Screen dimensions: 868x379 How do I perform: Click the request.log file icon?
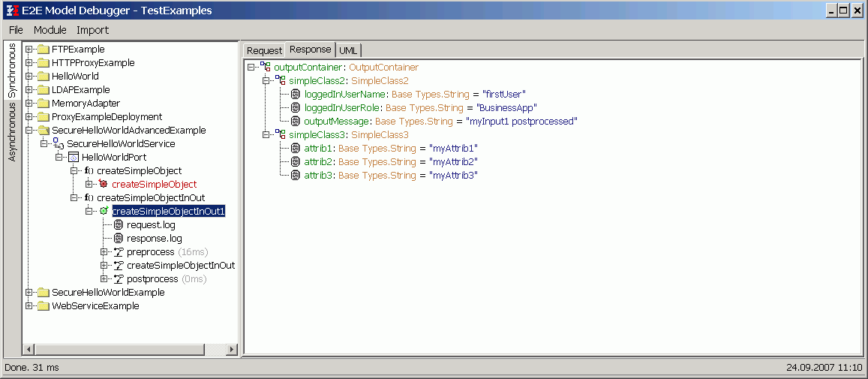point(119,225)
